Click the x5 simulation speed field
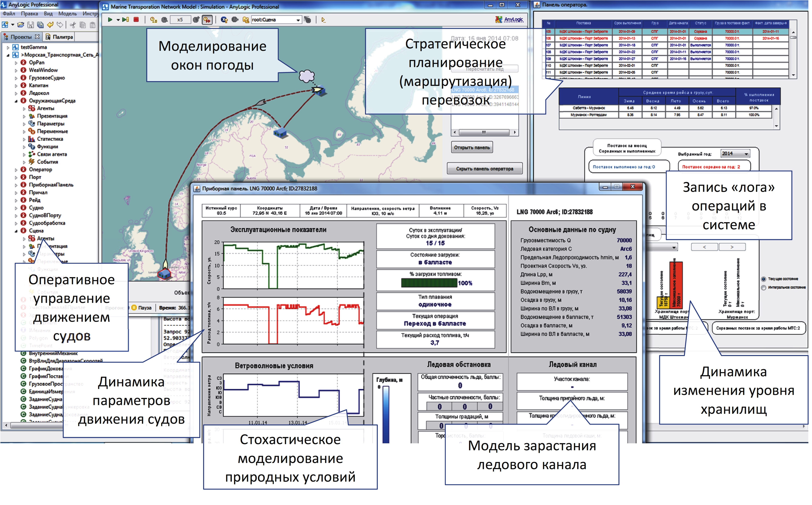Viewport: 812px width, 505px height. coord(180,20)
